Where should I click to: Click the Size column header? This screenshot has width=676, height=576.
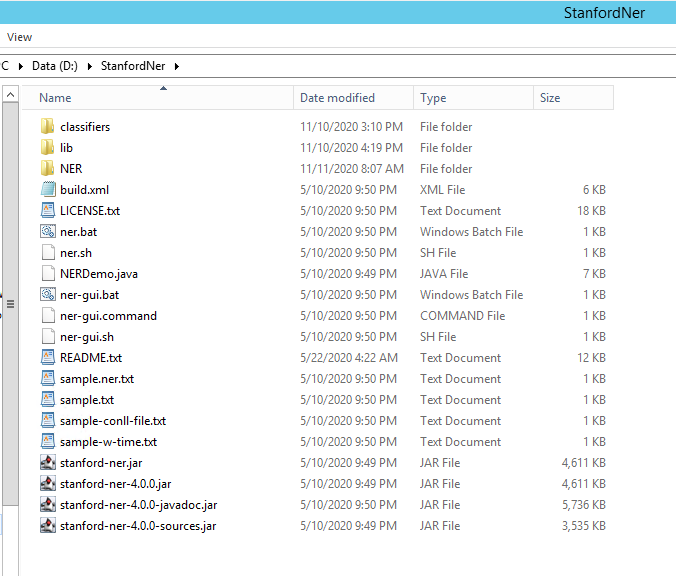550,98
